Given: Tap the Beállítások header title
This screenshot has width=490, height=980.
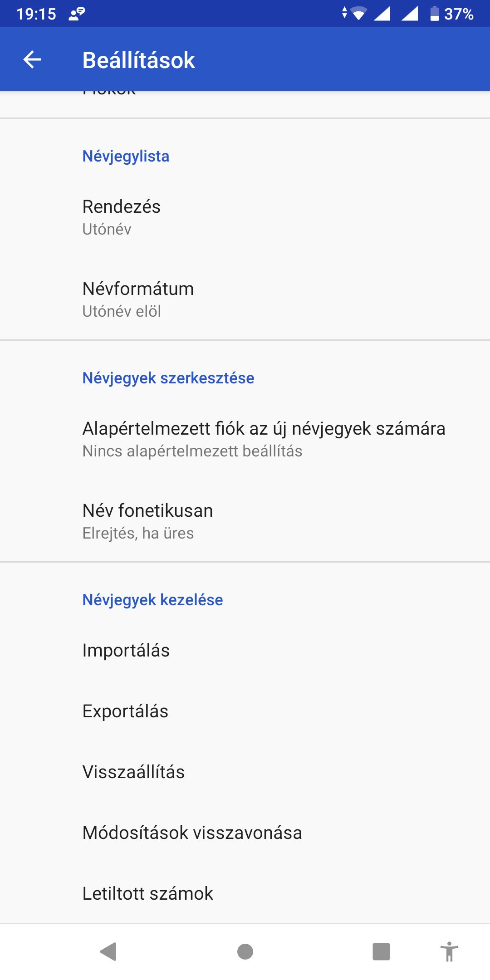Looking at the screenshot, I should click(138, 60).
